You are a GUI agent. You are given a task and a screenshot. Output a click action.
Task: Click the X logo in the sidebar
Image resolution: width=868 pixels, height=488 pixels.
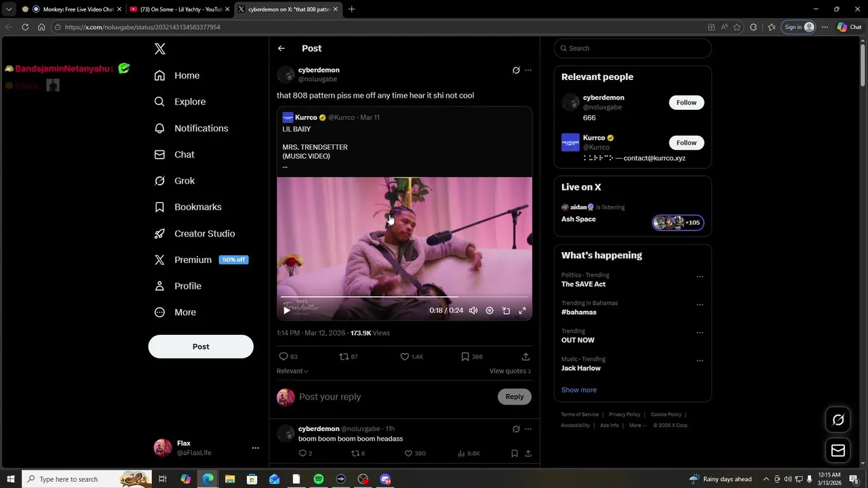(160, 49)
